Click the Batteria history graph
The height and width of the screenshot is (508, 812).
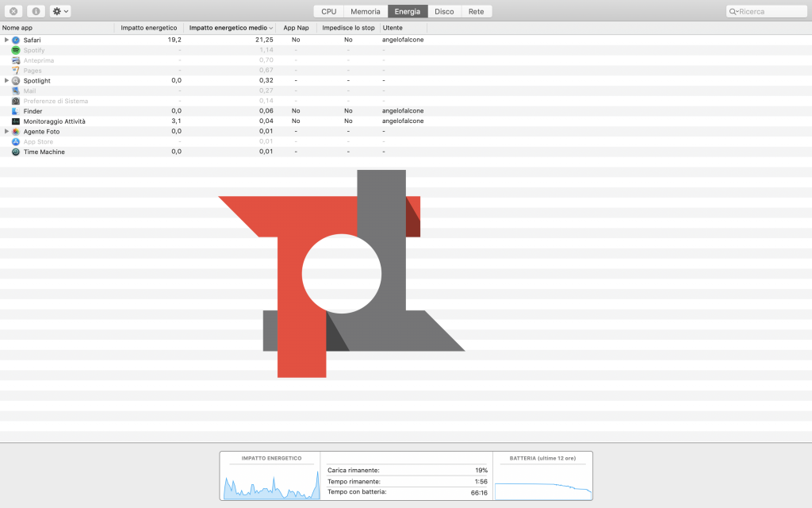[542, 484]
